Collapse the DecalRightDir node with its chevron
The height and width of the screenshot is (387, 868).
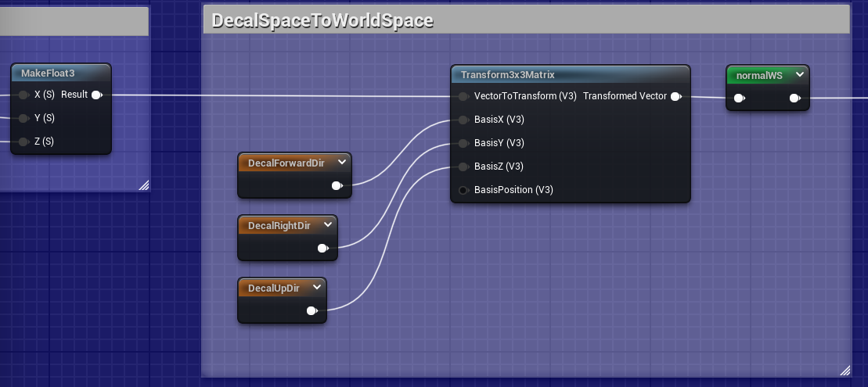pos(328,224)
